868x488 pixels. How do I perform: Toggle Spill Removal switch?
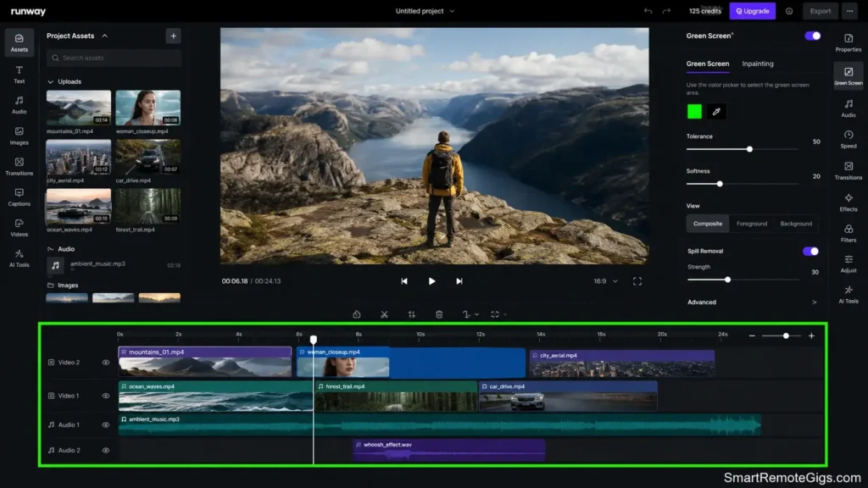810,251
